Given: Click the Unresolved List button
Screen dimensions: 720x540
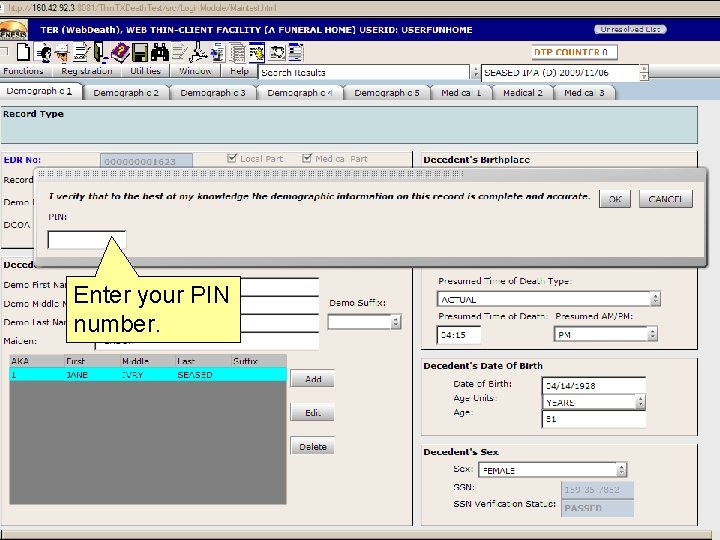Looking at the screenshot, I should (630, 29).
